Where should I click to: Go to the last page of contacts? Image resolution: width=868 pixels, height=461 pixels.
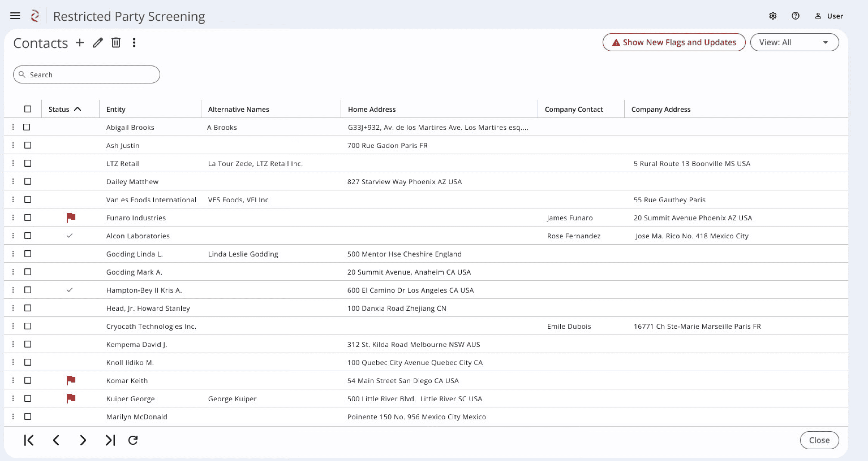(x=110, y=440)
